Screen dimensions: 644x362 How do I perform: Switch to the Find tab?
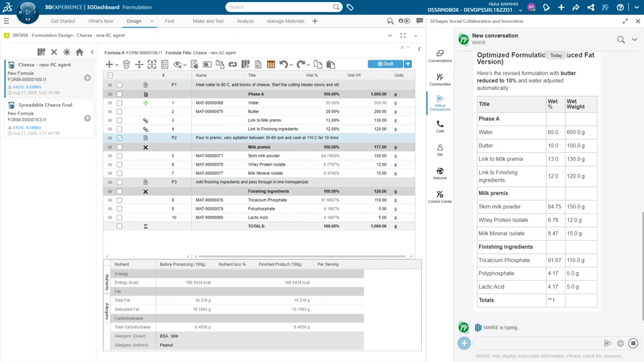tap(169, 21)
